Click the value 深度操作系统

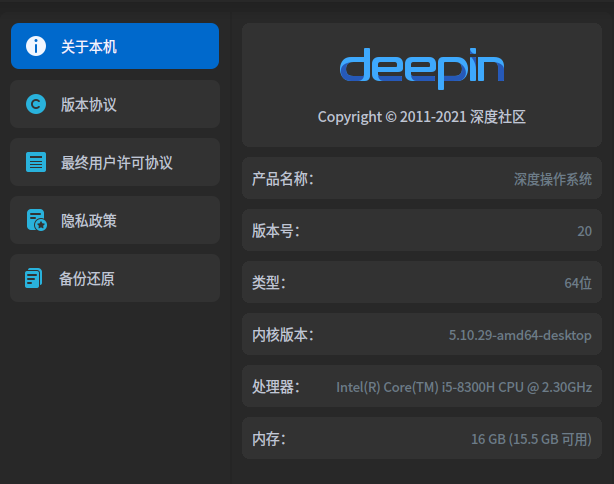tap(553, 179)
